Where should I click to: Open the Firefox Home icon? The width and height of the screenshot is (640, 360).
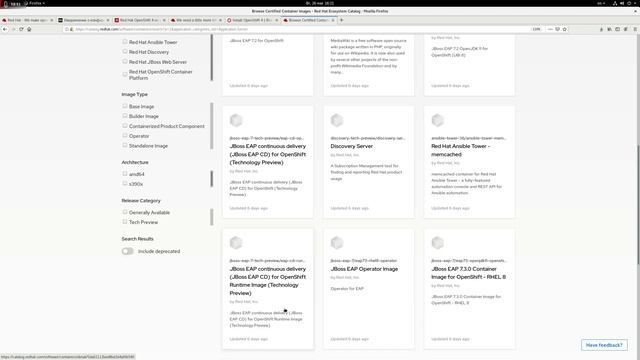[29, 29]
